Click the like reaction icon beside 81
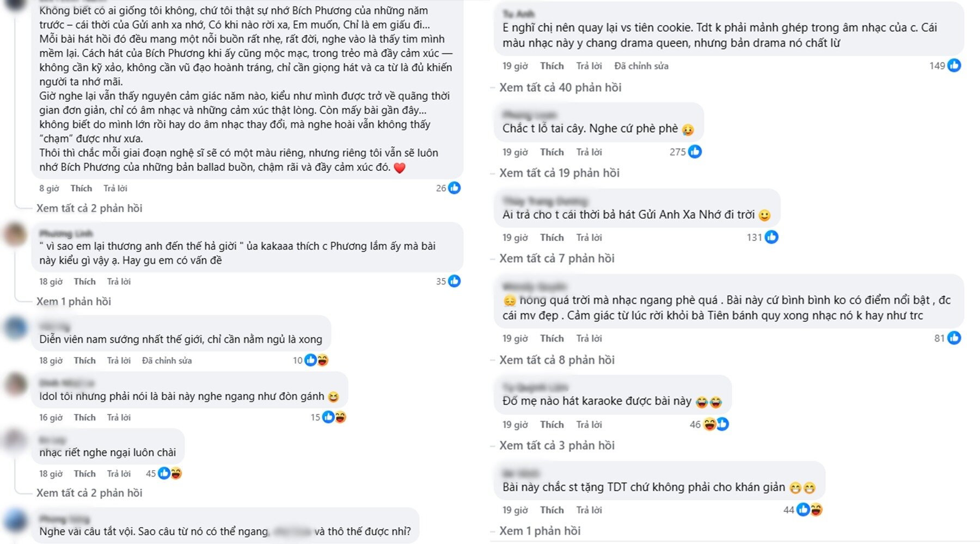The image size is (980, 544). (954, 338)
